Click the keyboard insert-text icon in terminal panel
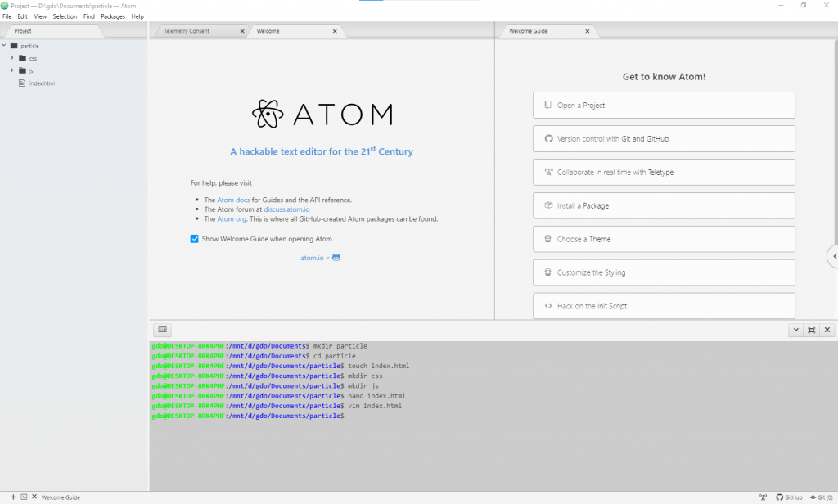838x504 pixels. click(163, 330)
